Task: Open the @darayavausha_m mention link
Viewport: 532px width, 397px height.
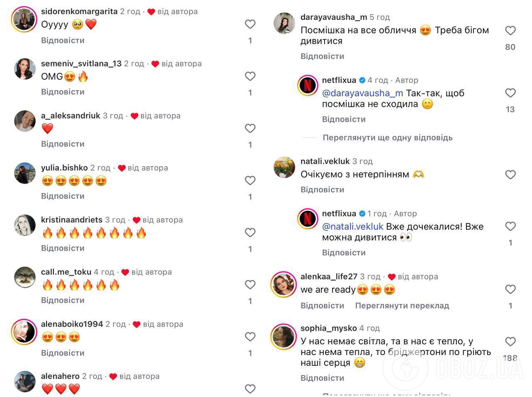Action: (x=362, y=93)
